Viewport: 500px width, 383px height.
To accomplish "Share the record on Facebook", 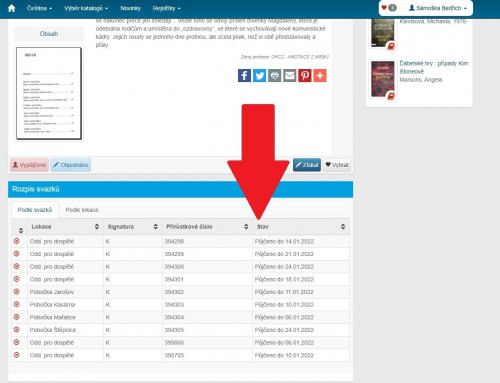I will pyautogui.click(x=244, y=75).
